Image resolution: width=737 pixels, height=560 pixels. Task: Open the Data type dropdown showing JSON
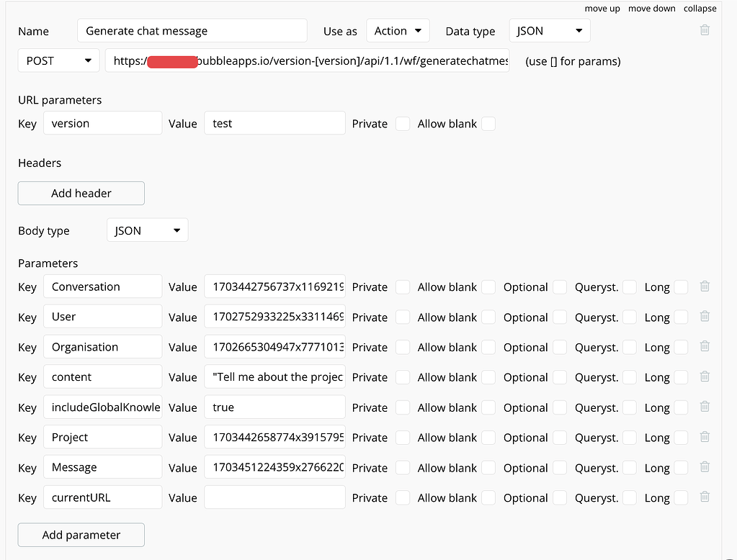coord(549,31)
